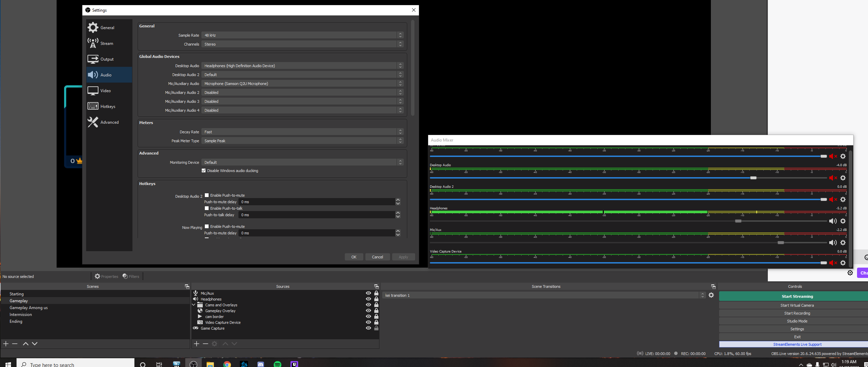This screenshot has height=367, width=868.
Task: Pop out the Scenes dock
Action: 187,286
